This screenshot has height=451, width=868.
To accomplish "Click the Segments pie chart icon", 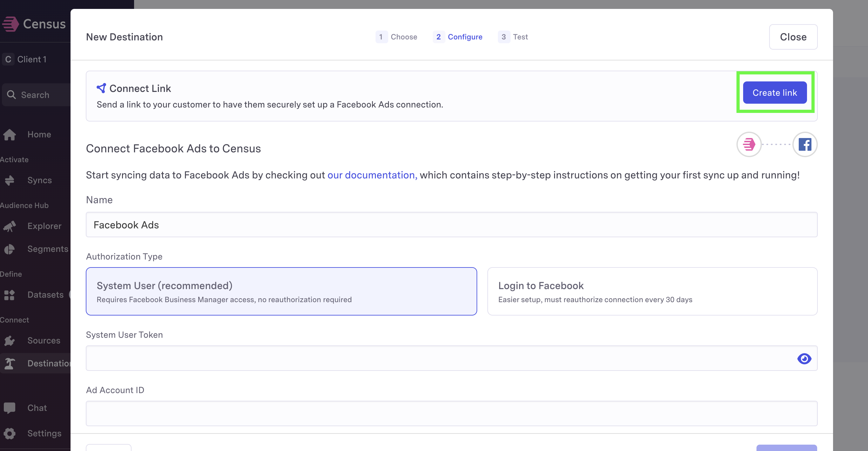I will click(10, 249).
